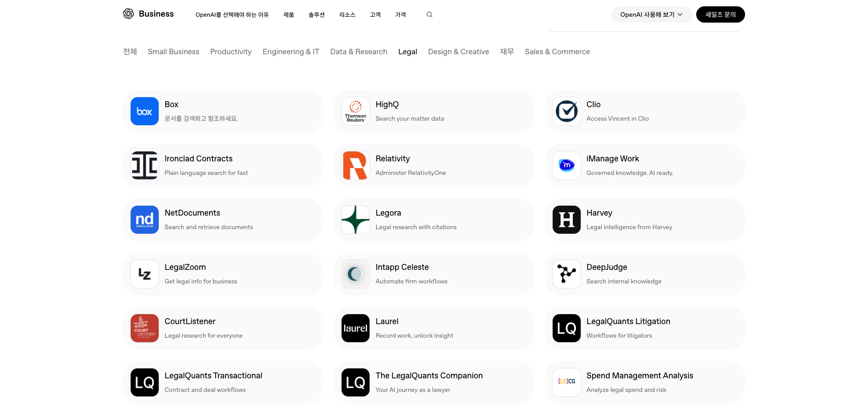Open the Intapp Celeste title
Screen dimensions: 868x410
pyautogui.click(x=402, y=267)
